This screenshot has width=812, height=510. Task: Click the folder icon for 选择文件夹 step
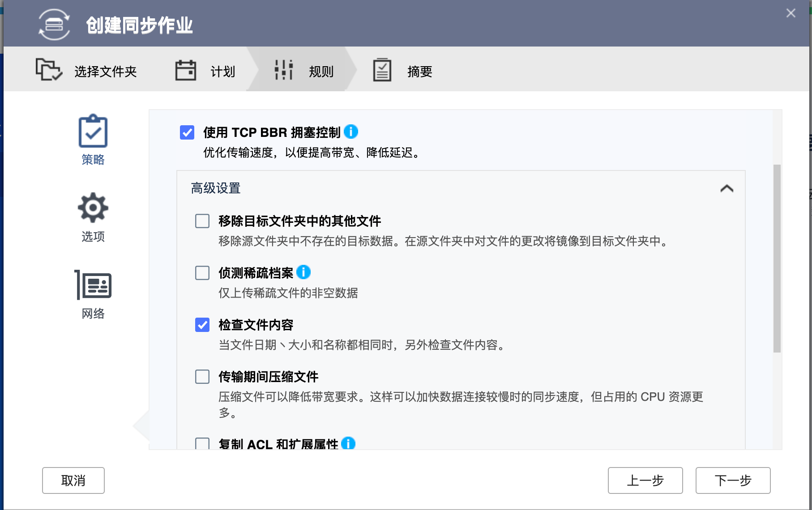click(49, 69)
